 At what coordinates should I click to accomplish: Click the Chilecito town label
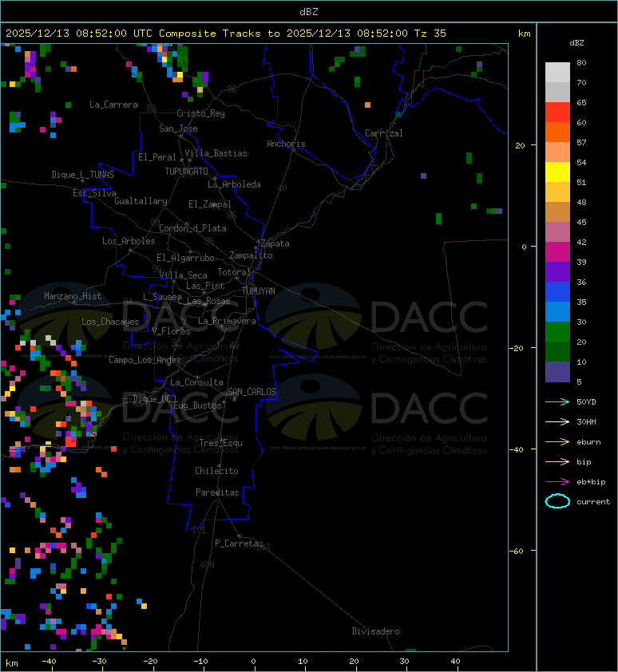point(216,471)
